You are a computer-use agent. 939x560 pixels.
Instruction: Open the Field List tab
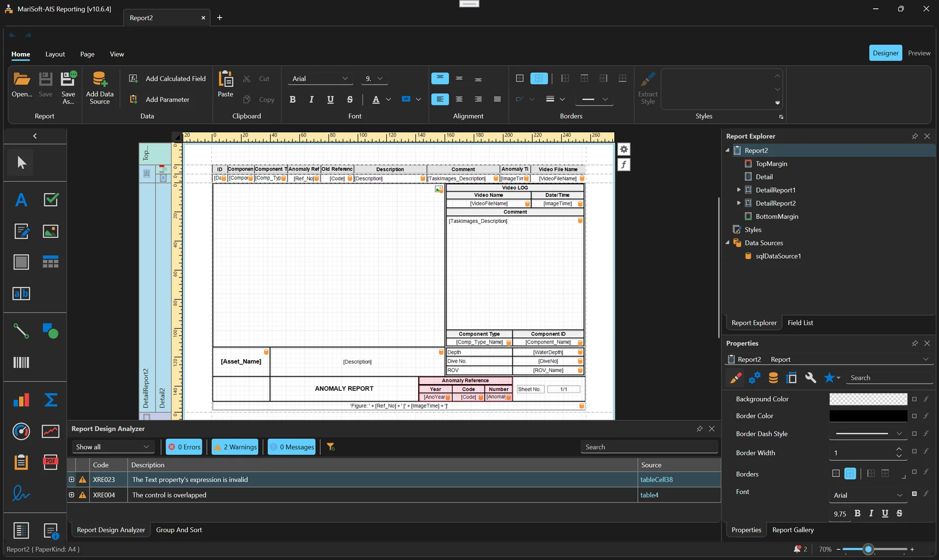pyautogui.click(x=800, y=323)
